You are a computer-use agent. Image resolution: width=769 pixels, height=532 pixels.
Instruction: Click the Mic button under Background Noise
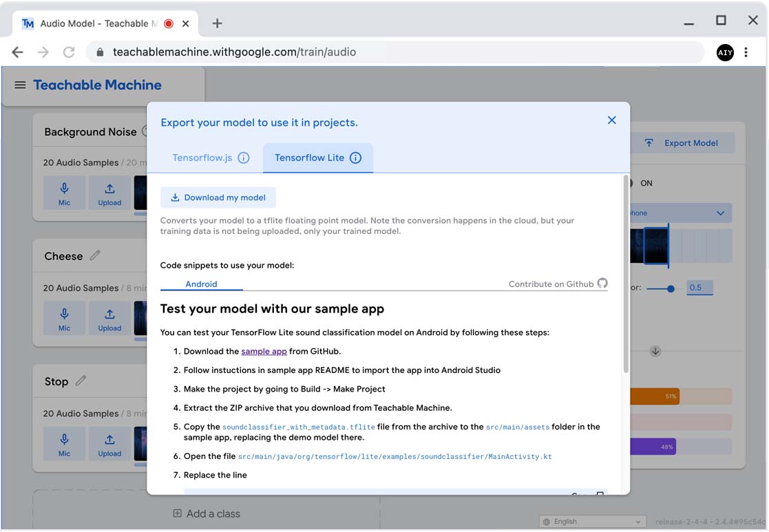coord(64,193)
